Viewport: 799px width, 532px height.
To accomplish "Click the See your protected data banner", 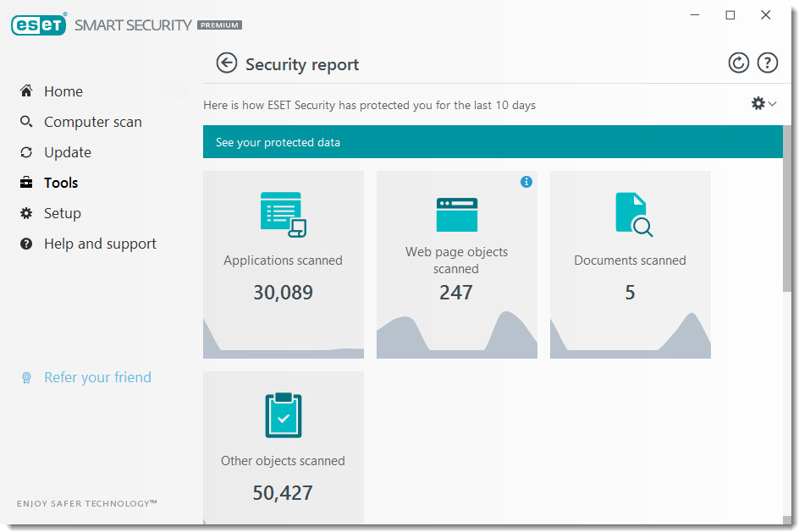I will [493, 142].
